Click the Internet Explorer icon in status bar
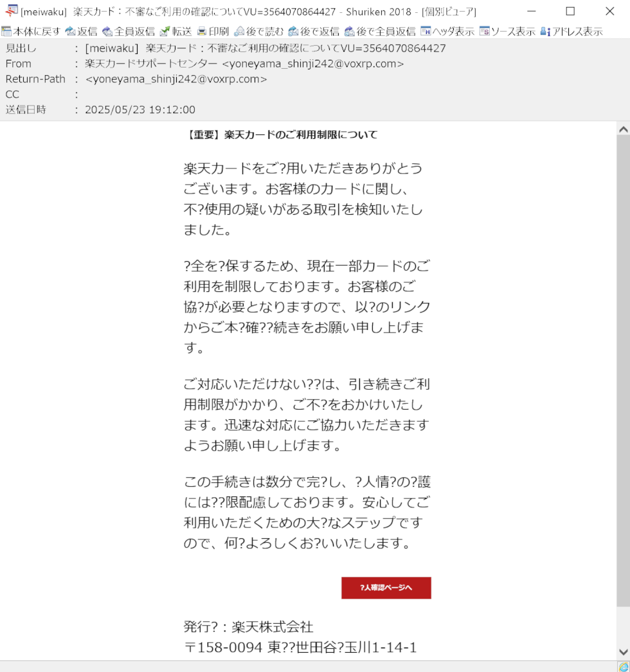Viewport: 630px width, 672px height. point(624,666)
